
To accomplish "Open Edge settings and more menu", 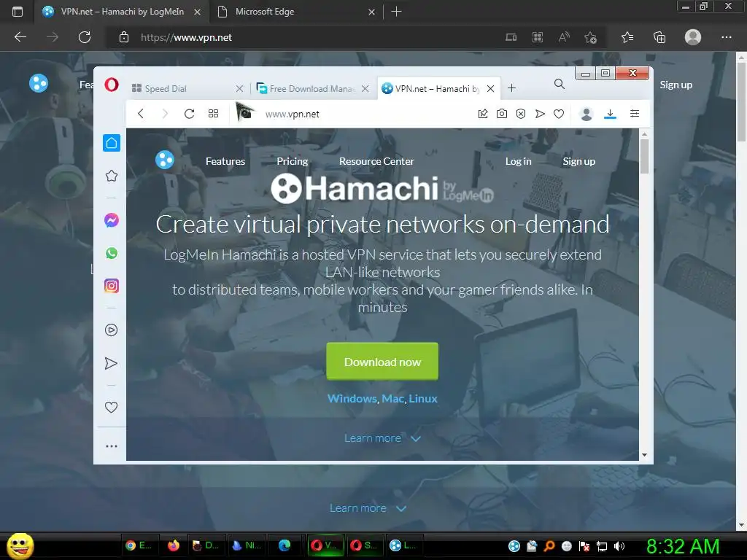I will [726, 37].
